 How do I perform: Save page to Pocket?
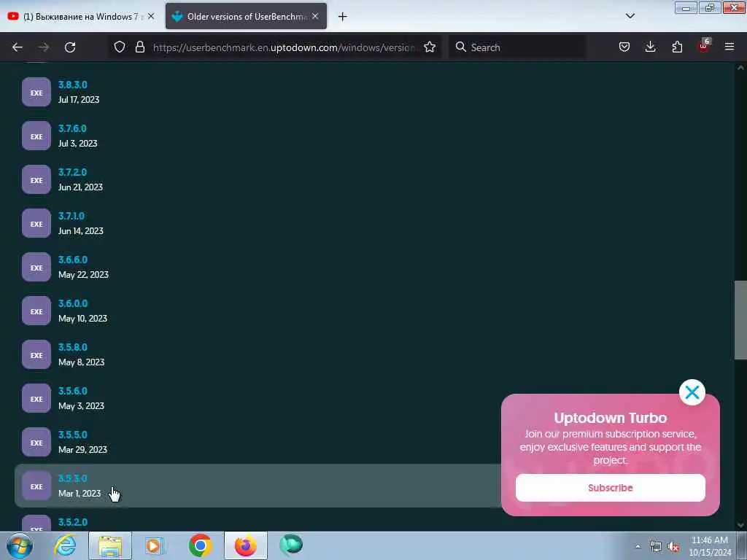(x=624, y=47)
